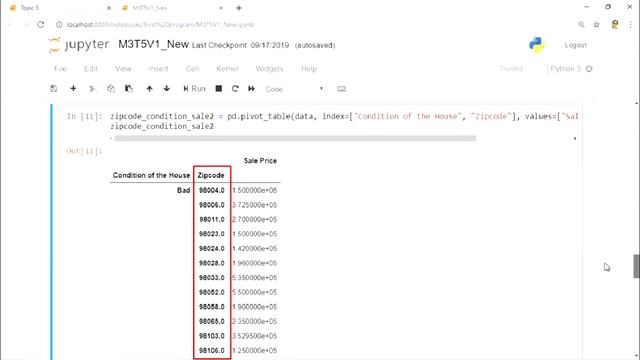Paste cells below icon
Screen dimensions: 640x360
pyautogui.click(x=129, y=89)
